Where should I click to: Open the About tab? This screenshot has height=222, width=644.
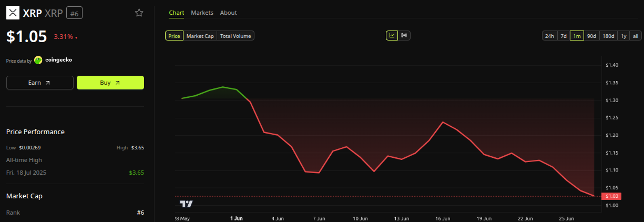coord(228,13)
